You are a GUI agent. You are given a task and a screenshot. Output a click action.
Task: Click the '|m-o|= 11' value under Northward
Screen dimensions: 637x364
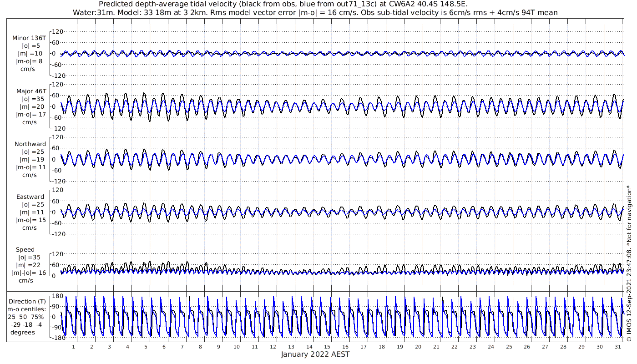tap(30, 167)
